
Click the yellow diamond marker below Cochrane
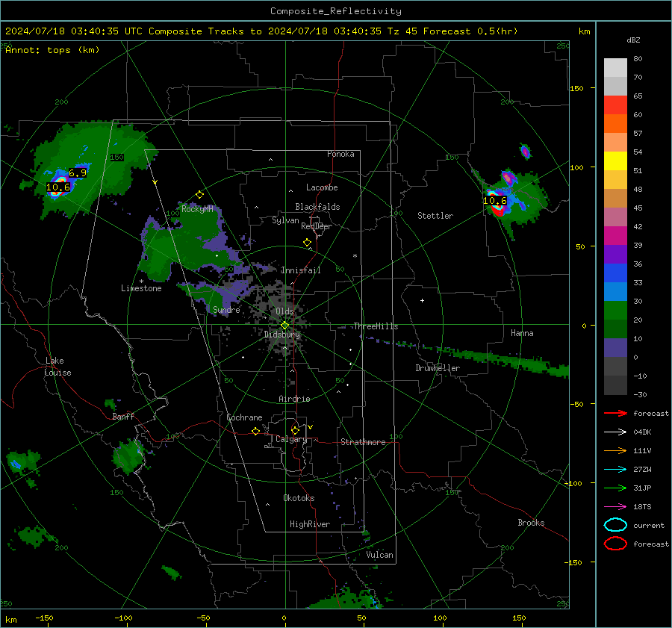pos(255,432)
